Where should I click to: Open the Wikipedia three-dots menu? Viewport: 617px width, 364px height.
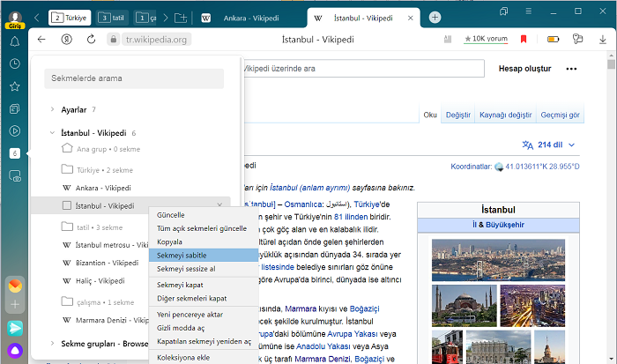click(571, 69)
